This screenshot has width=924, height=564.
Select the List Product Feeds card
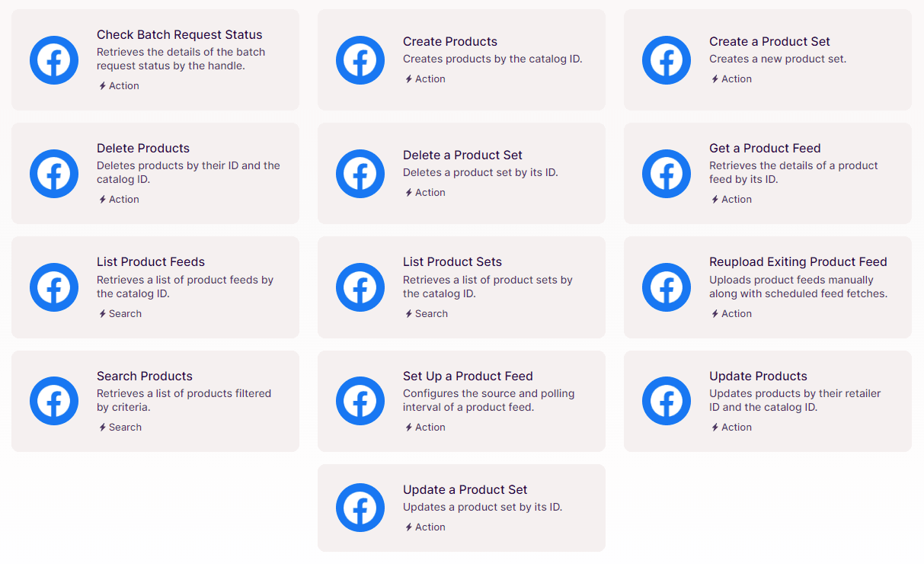tap(155, 287)
